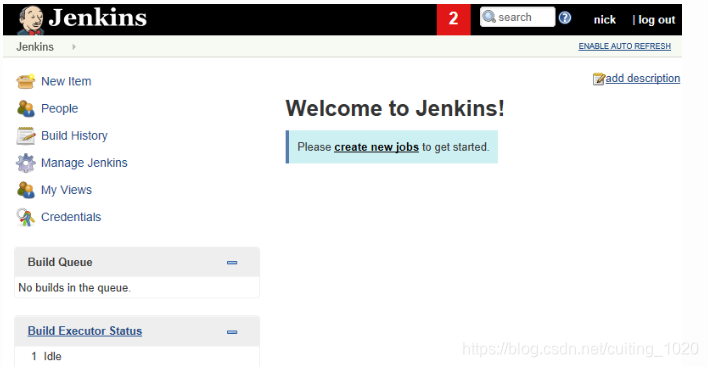Click the Welcome to Jenkins! heading

click(395, 108)
